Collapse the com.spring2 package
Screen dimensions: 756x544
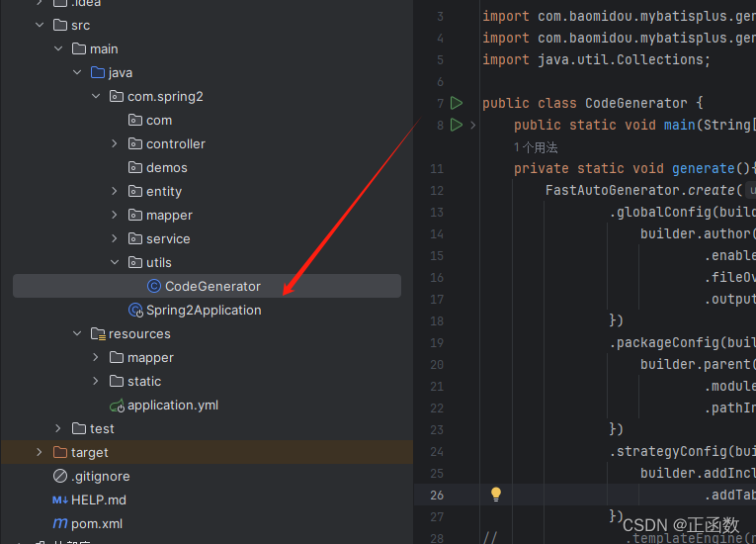pyautogui.click(x=96, y=96)
